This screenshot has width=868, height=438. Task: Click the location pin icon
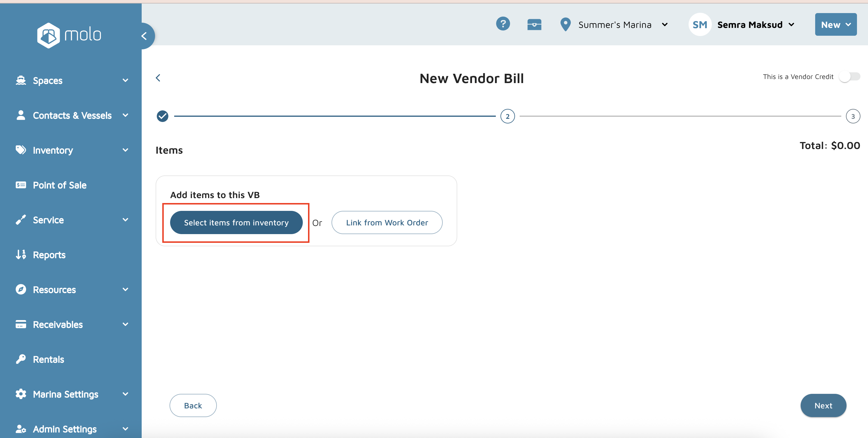coord(565,25)
